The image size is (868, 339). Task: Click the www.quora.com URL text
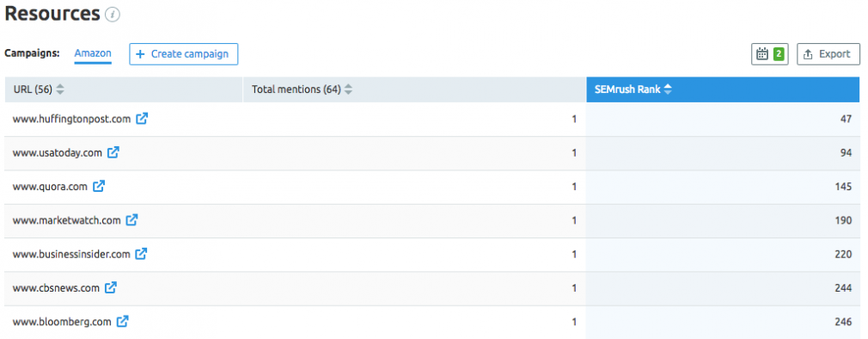[x=51, y=186]
